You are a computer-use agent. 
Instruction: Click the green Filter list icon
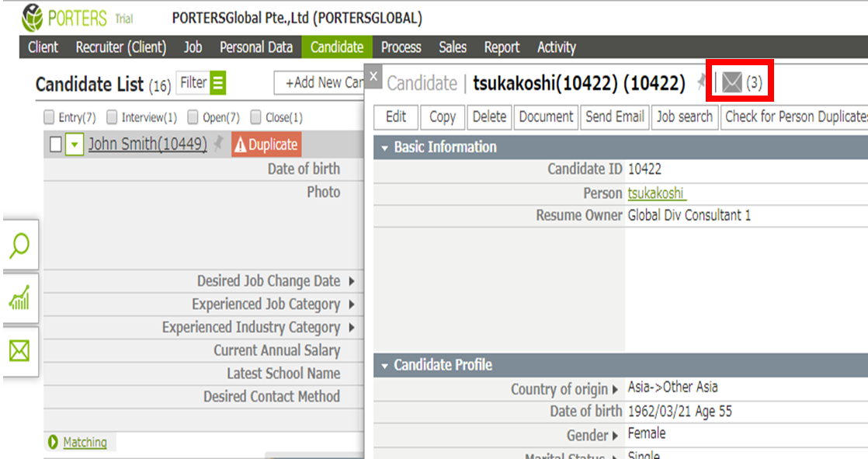pos(218,83)
